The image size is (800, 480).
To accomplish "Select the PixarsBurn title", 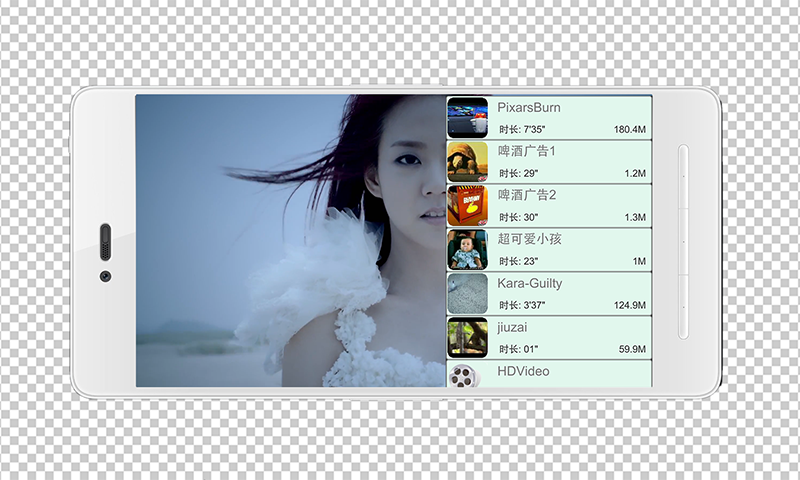I will [529, 108].
